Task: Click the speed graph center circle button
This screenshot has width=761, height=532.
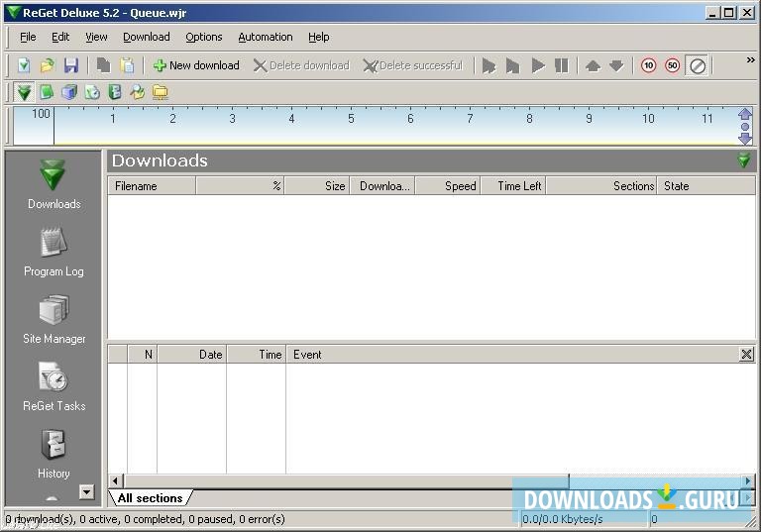Action: click(745, 127)
